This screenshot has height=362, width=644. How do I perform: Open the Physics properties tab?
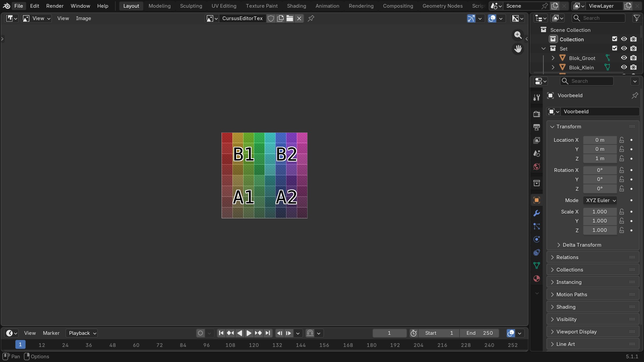pyautogui.click(x=537, y=239)
